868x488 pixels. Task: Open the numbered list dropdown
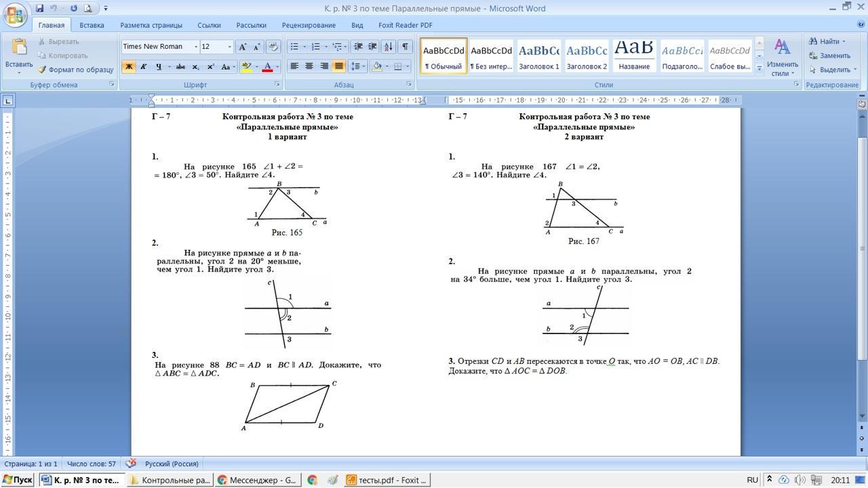325,47
